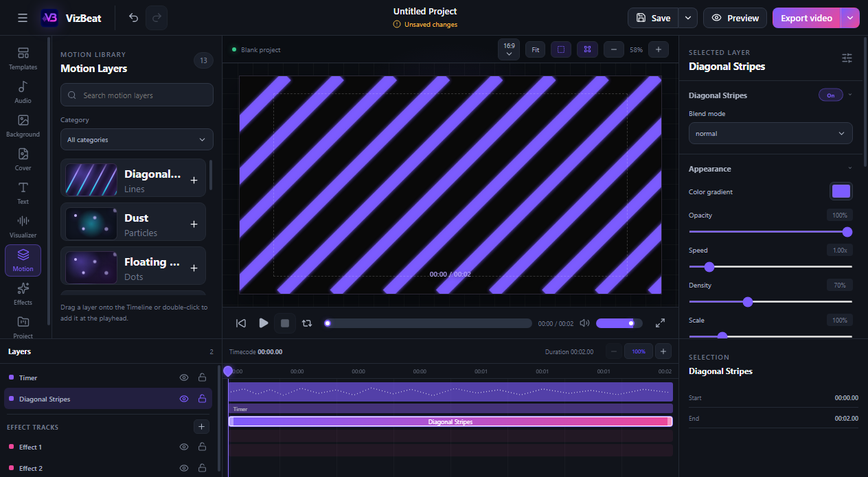Adjust the Density slider
Image resolution: width=868 pixels, height=477 pixels.
click(770, 302)
